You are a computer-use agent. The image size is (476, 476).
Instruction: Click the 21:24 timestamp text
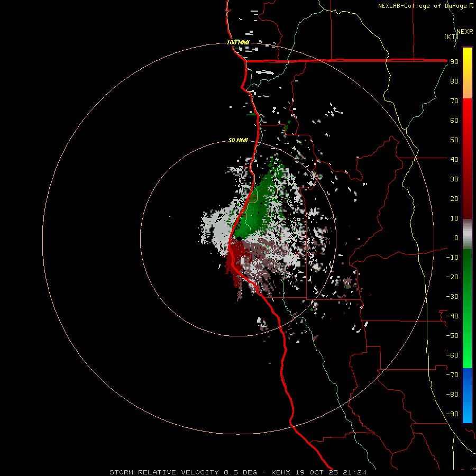click(x=354, y=472)
